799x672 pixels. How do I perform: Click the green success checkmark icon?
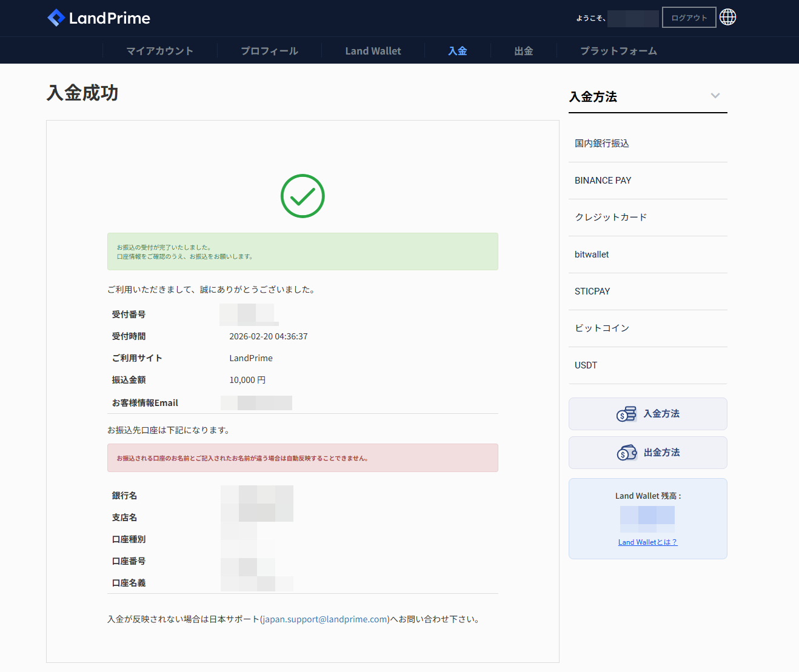(x=303, y=196)
